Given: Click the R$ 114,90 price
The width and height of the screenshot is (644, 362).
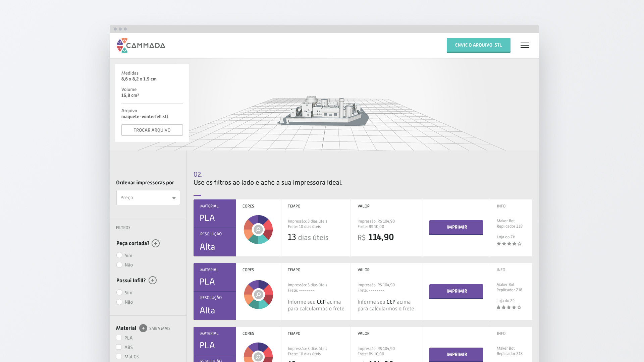Looking at the screenshot, I should (x=376, y=237).
